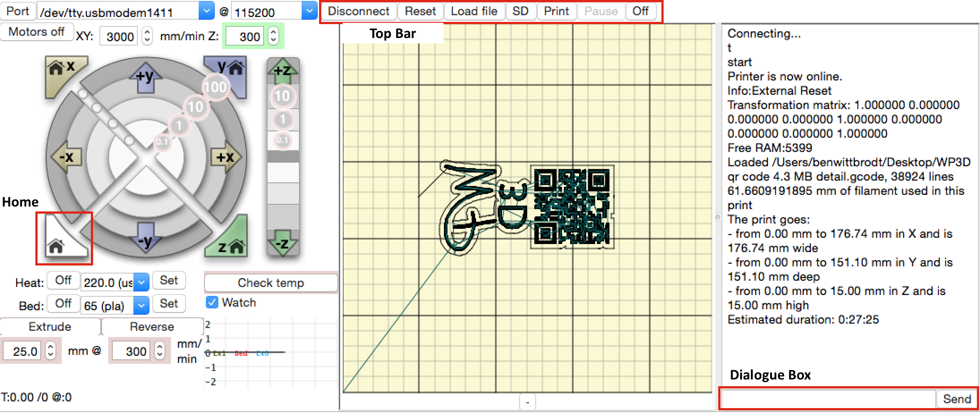
Task: Move right with the +x arrow
Action: click(x=226, y=157)
